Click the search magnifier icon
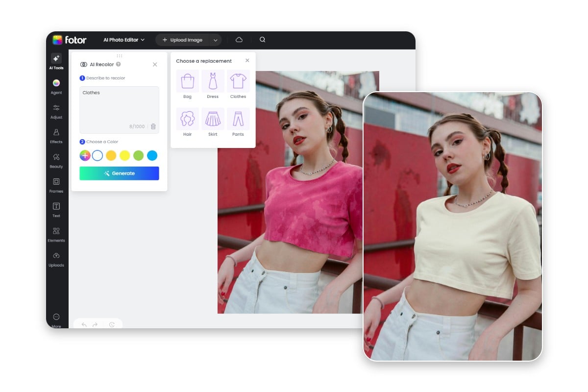588x392 pixels. (x=263, y=40)
